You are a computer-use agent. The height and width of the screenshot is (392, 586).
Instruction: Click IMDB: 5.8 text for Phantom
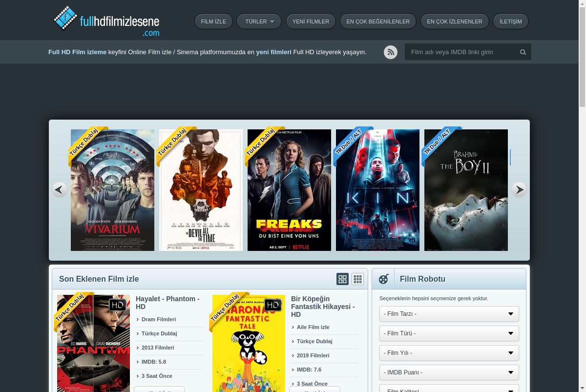(154, 362)
